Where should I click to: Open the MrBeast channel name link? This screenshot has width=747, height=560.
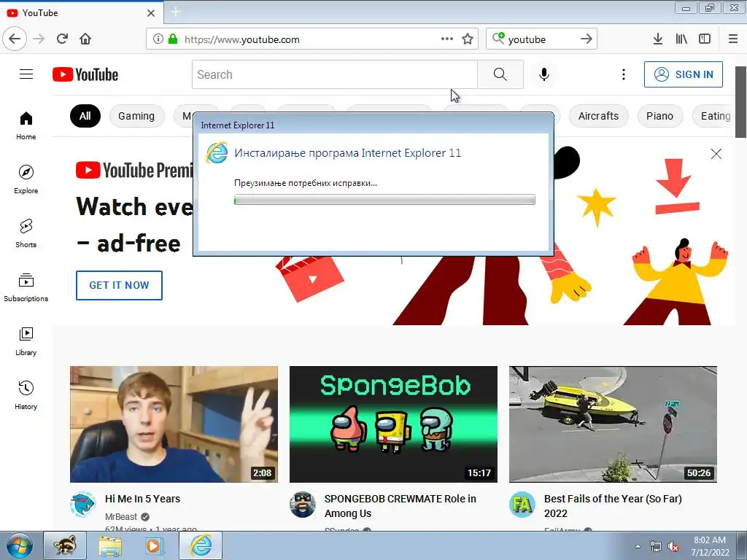tap(121, 517)
